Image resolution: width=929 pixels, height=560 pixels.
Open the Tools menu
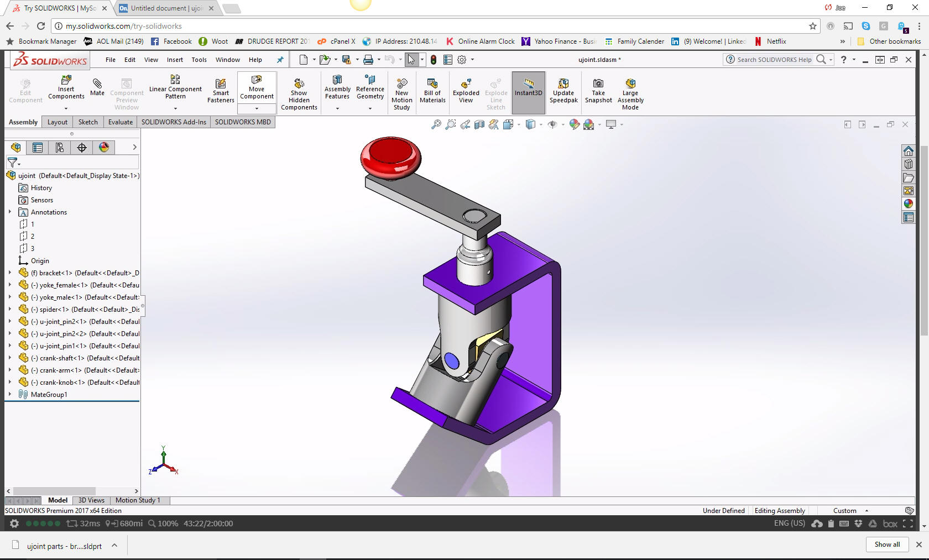point(199,60)
